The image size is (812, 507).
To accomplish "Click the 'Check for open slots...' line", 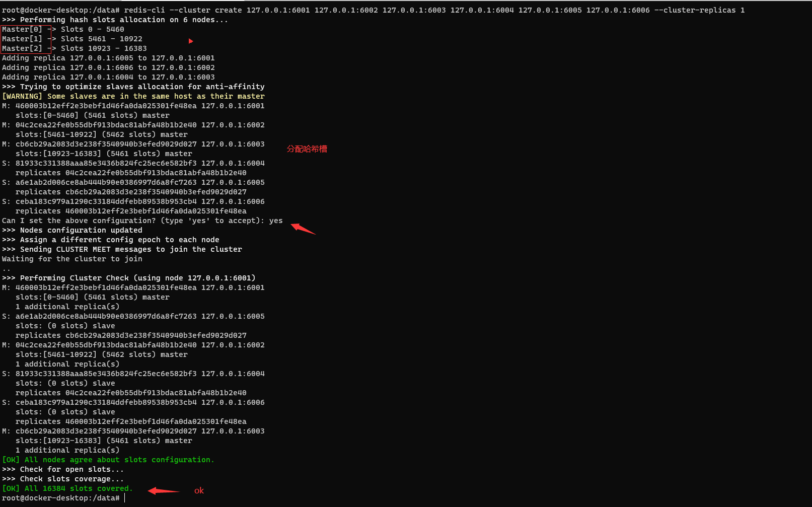I will [63, 469].
